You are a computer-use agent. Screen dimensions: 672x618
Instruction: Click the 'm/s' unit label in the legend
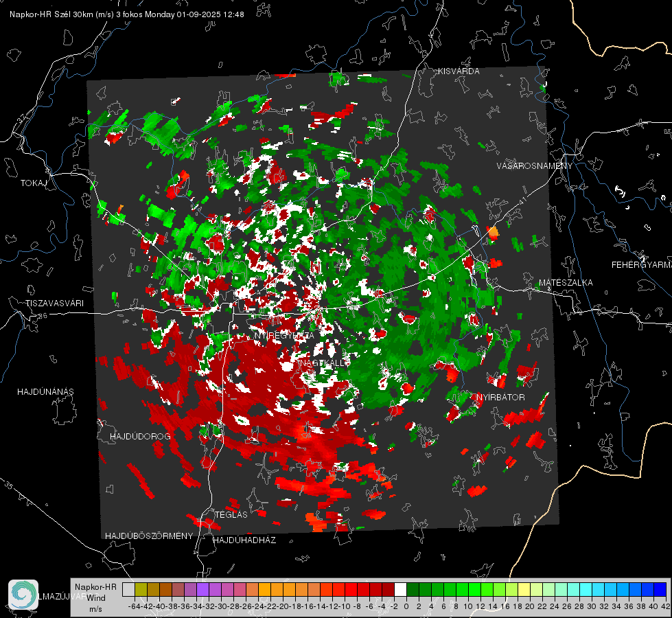coord(95,609)
